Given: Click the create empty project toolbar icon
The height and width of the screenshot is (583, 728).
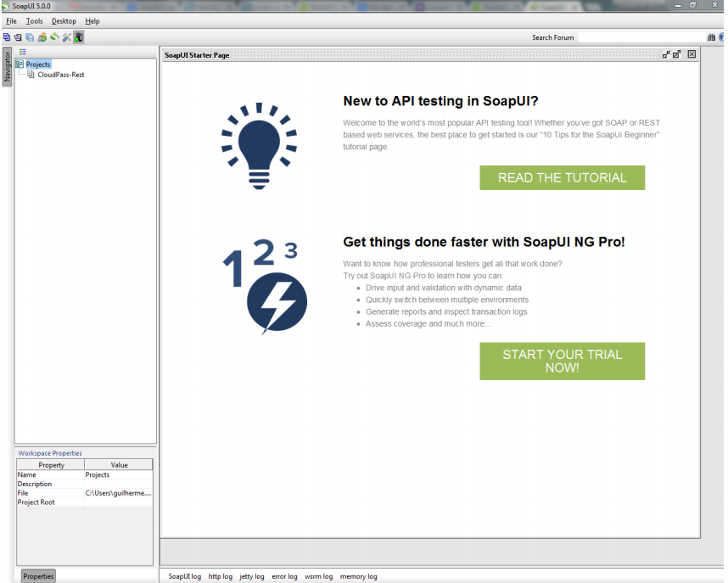Looking at the screenshot, I should [7, 37].
